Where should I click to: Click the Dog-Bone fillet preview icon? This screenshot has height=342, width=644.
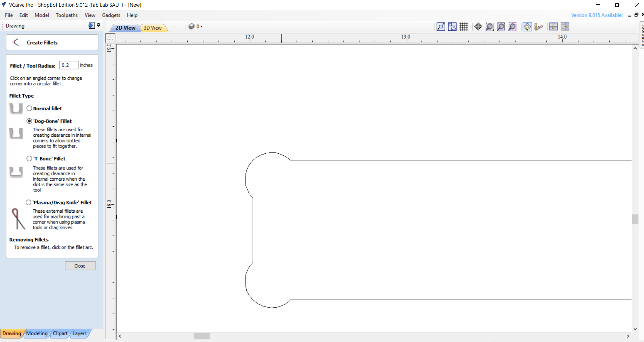click(x=16, y=134)
